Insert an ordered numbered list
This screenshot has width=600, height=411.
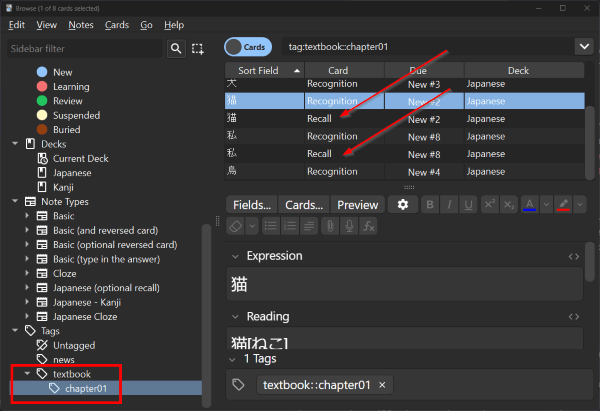[290, 226]
